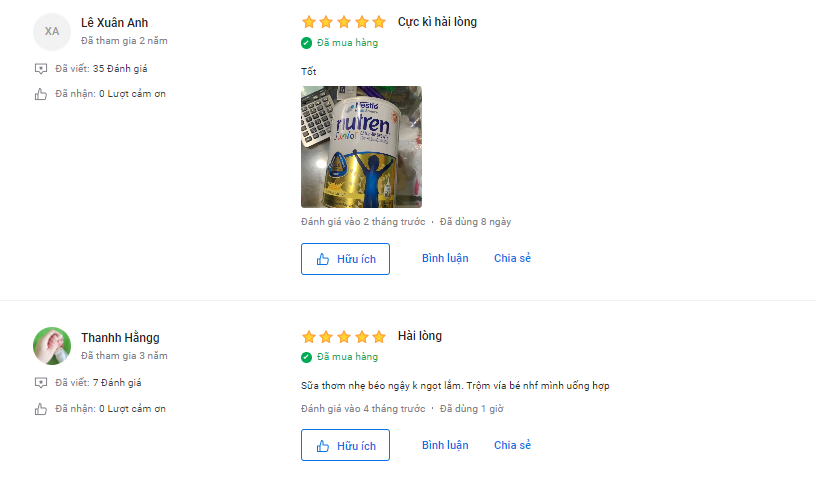The image size is (816, 478).
Task: Mark Lê Xuân Anh's review as Hữu ích
Action: [x=345, y=259]
